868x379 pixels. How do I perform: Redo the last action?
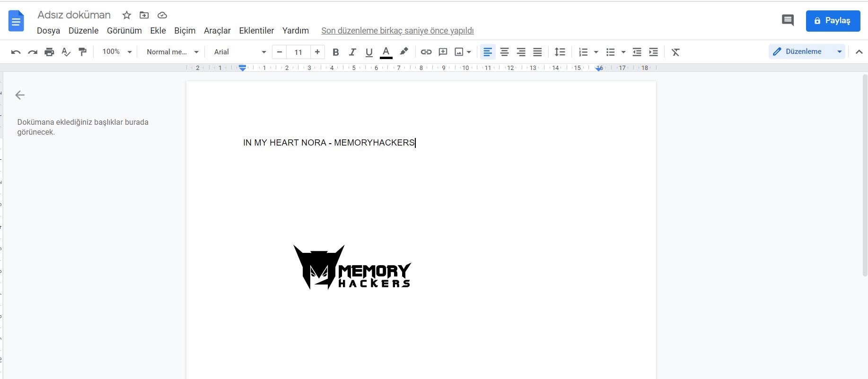33,52
